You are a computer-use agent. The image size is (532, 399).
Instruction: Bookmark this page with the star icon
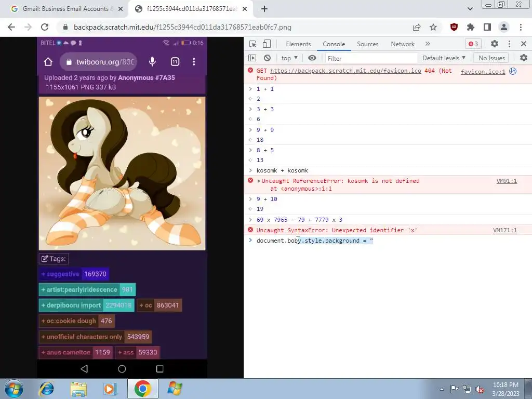click(x=433, y=27)
